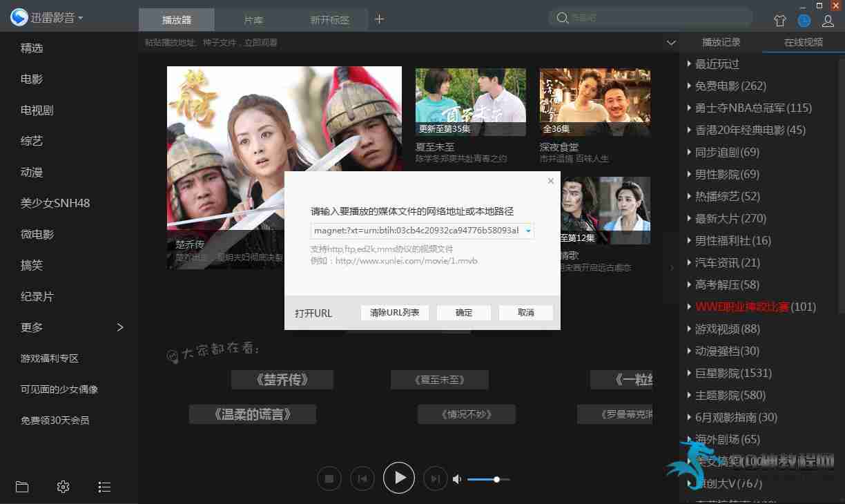Open a local file with the folder icon
This screenshot has width=845, height=504.
coord(22,487)
